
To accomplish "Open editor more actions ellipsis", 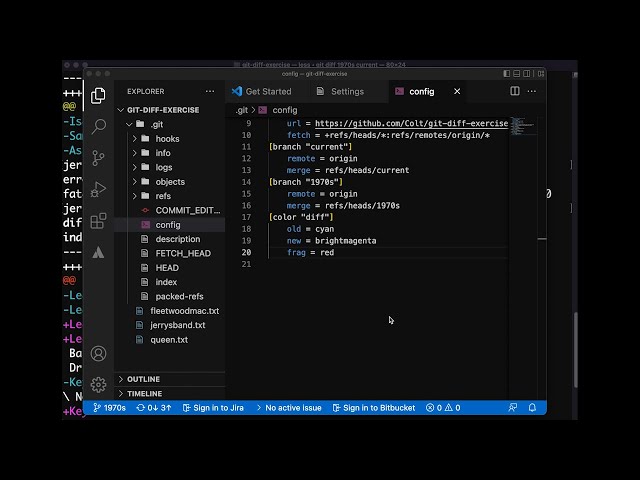I will (x=531, y=91).
